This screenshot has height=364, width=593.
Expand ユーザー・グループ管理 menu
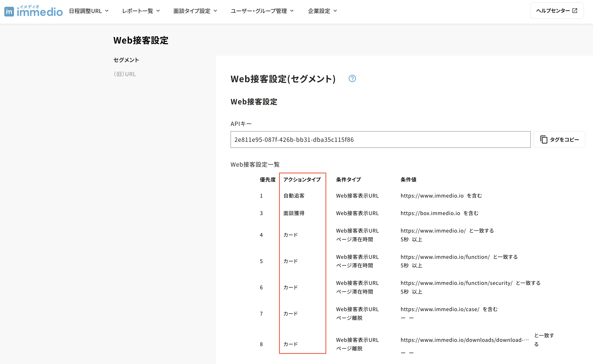262,11
